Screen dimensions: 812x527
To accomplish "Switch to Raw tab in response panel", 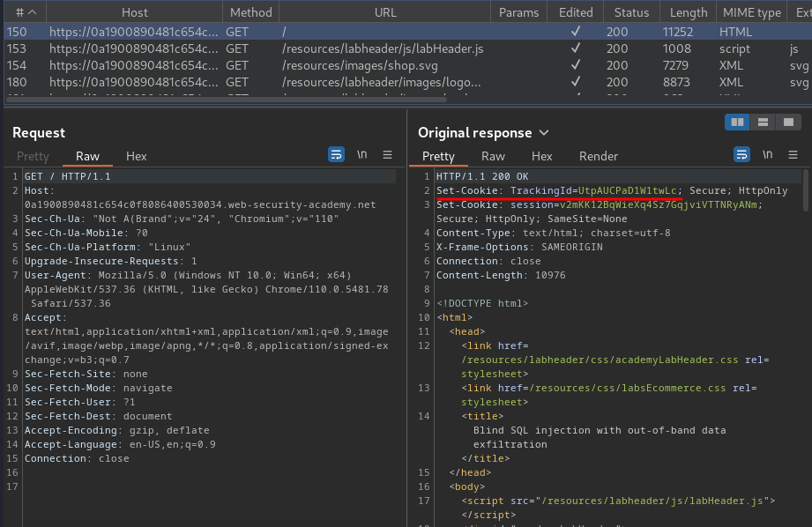I will coord(493,156).
